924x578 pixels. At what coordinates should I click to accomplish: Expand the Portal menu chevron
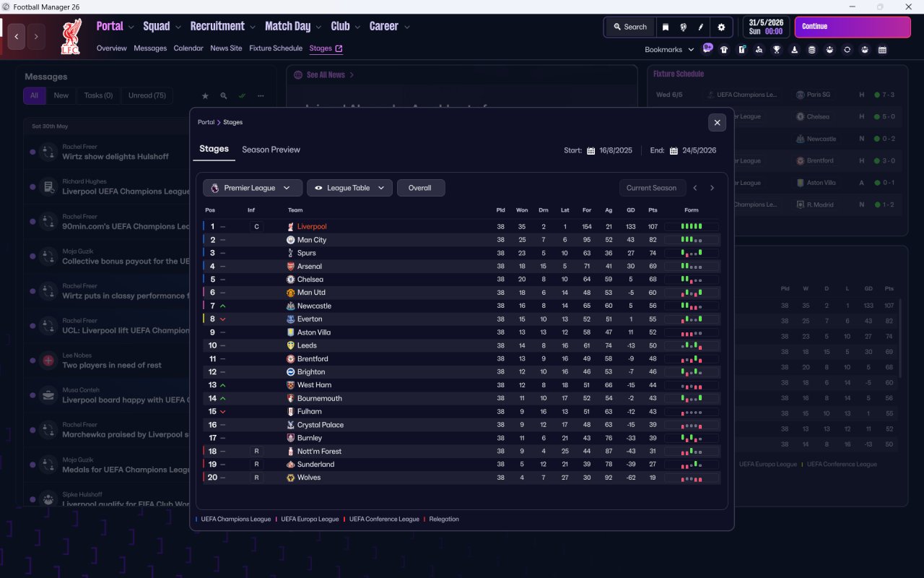click(131, 27)
